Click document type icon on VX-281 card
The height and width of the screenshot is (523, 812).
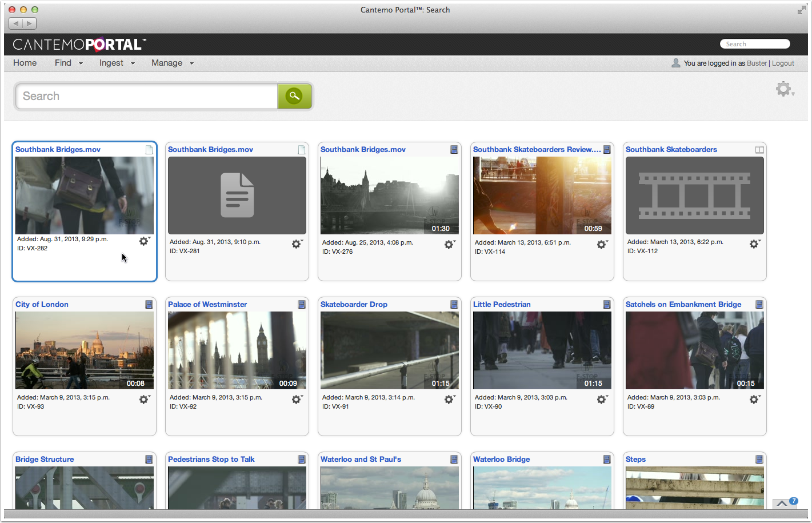[302, 150]
